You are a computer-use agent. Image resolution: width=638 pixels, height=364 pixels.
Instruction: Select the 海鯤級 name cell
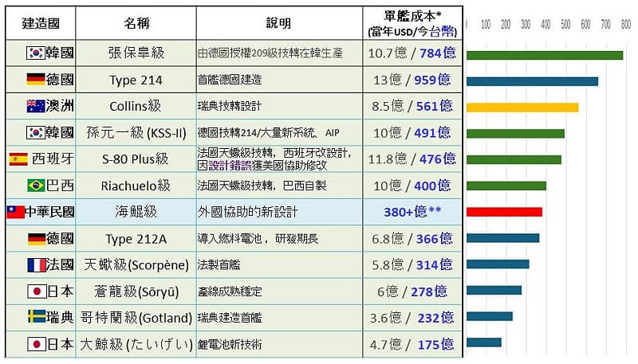tap(136, 212)
